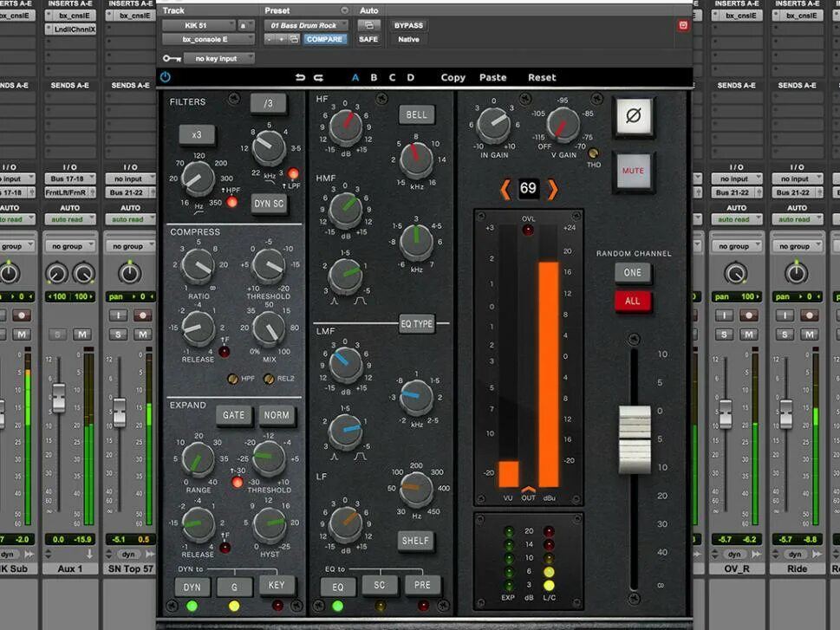
Task: Open the no input selector on OV_R track
Action: pyautogui.click(x=736, y=179)
